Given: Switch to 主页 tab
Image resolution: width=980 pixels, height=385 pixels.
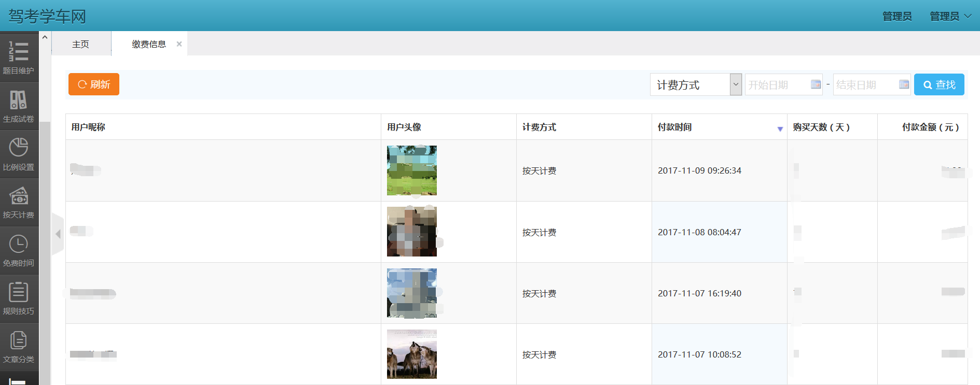Looking at the screenshot, I should pos(80,44).
